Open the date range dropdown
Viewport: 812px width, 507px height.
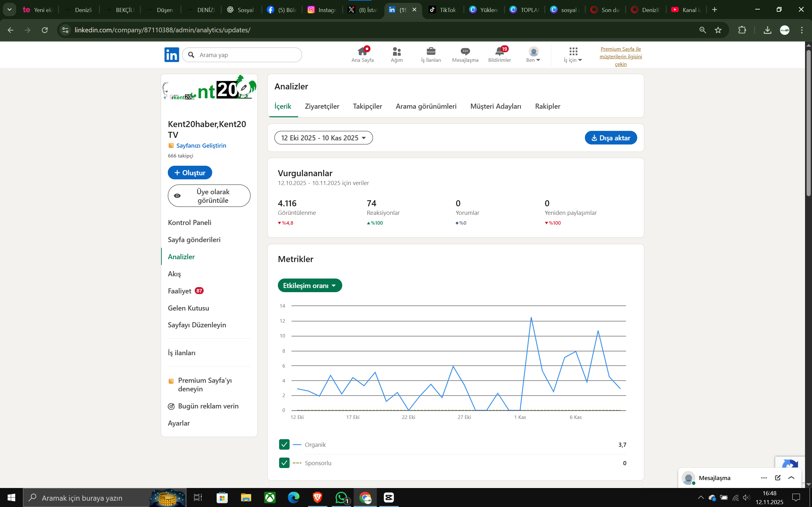click(324, 138)
